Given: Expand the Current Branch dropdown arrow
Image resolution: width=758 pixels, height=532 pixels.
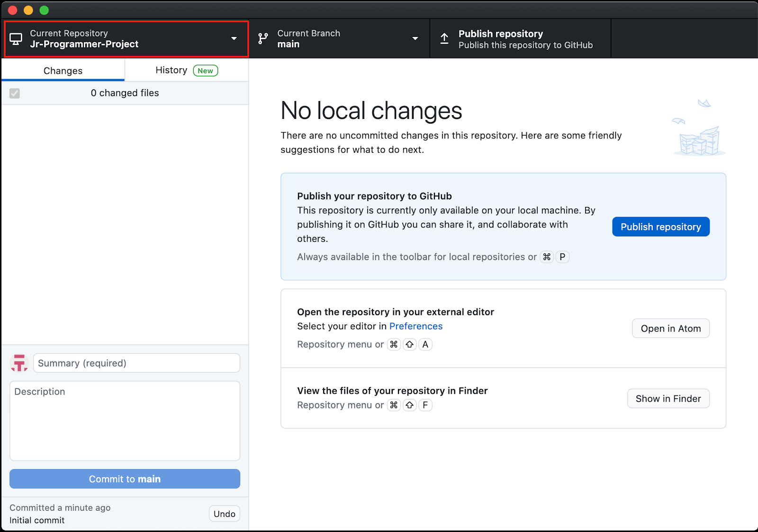Looking at the screenshot, I should tap(415, 38).
